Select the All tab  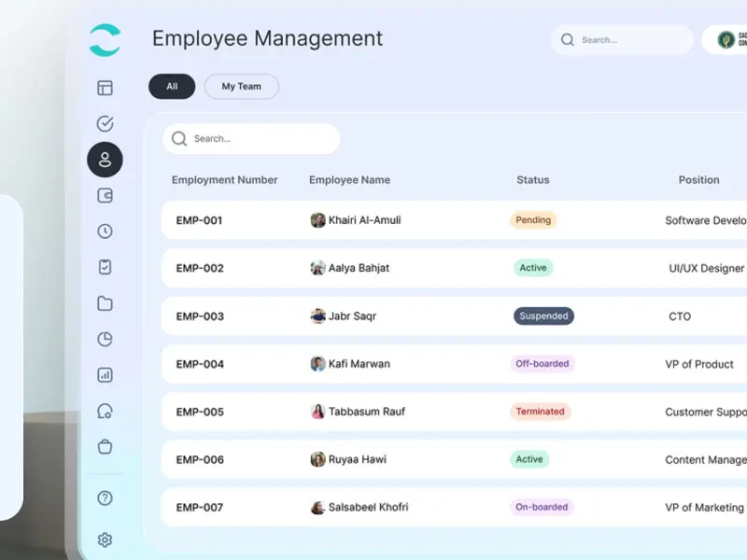click(x=172, y=86)
